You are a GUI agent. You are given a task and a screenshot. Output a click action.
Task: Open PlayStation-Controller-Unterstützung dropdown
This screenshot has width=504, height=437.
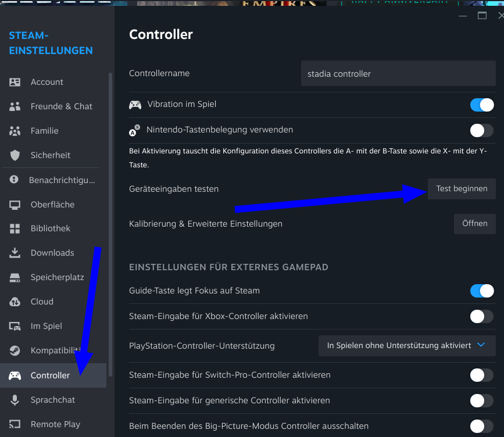(406, 346)
